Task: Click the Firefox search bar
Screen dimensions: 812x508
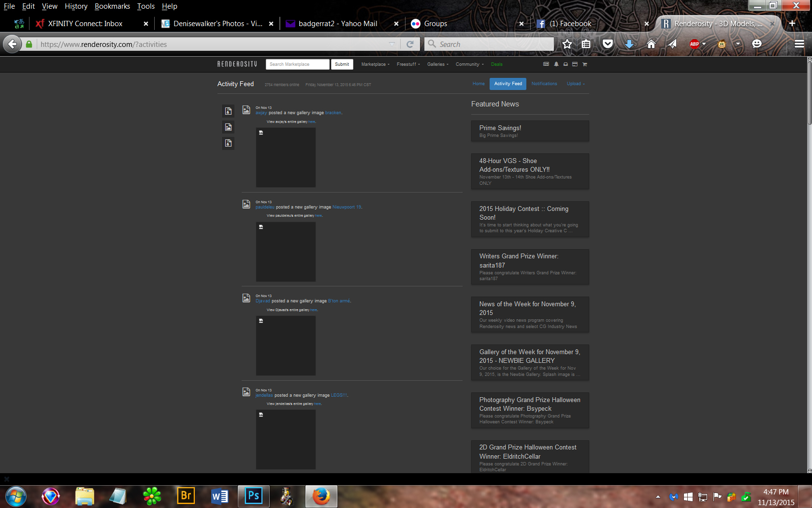Action: [489, 44]
